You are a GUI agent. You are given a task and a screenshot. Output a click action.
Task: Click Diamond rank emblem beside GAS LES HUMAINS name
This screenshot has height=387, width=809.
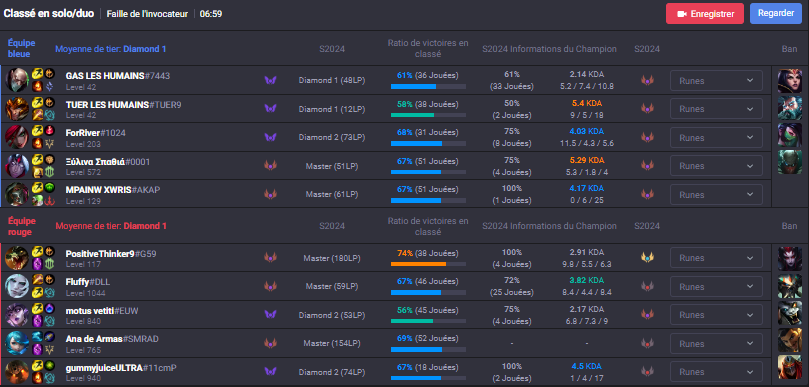(270, 80)
